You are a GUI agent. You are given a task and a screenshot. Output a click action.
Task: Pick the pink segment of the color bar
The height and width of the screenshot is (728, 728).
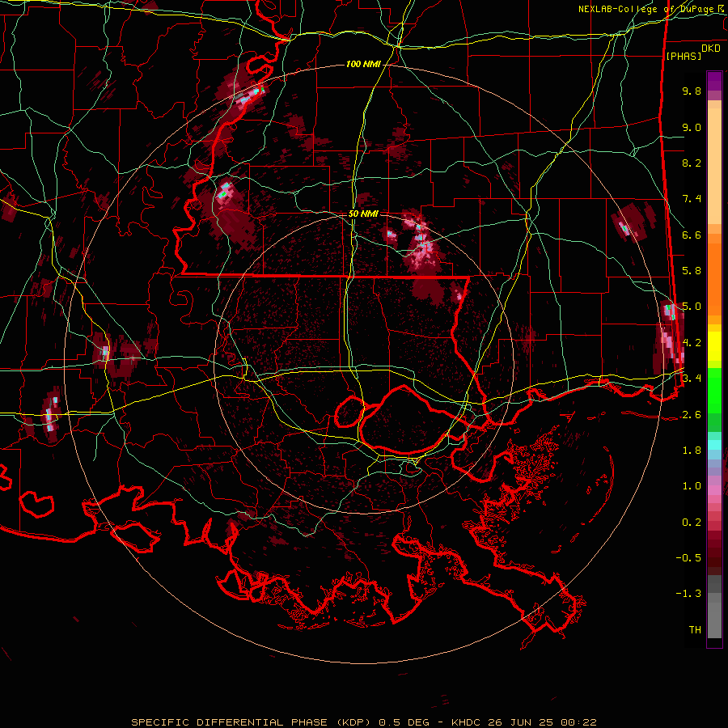[x=714, y=490]
